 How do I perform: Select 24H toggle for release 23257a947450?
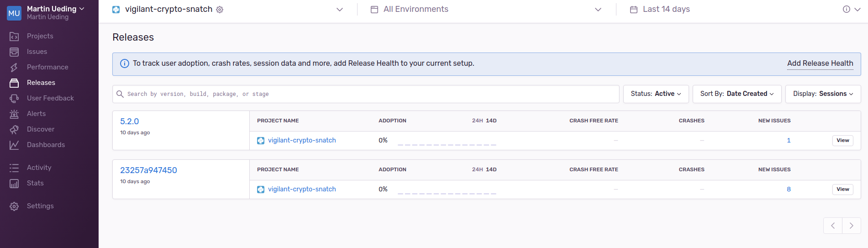click(x=477, y=169)
